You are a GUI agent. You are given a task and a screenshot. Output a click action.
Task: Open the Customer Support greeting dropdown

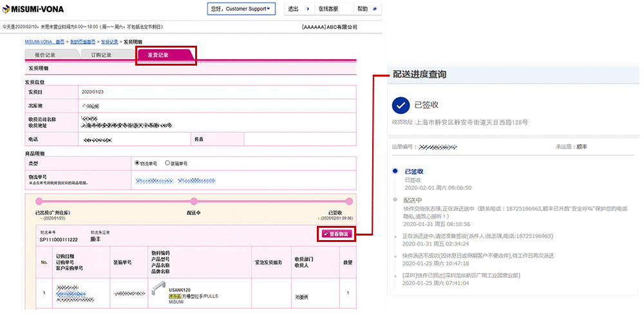pyautogui.click(x=241, y=9)
